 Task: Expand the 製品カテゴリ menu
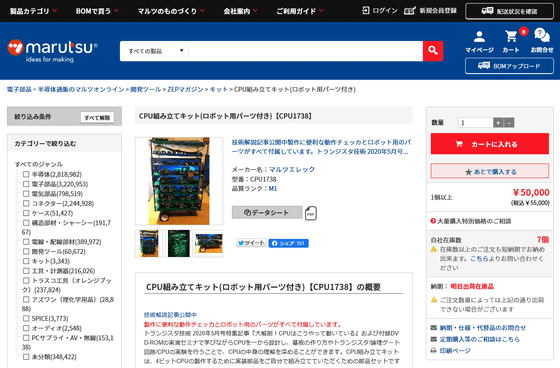(x=33, y=11)
